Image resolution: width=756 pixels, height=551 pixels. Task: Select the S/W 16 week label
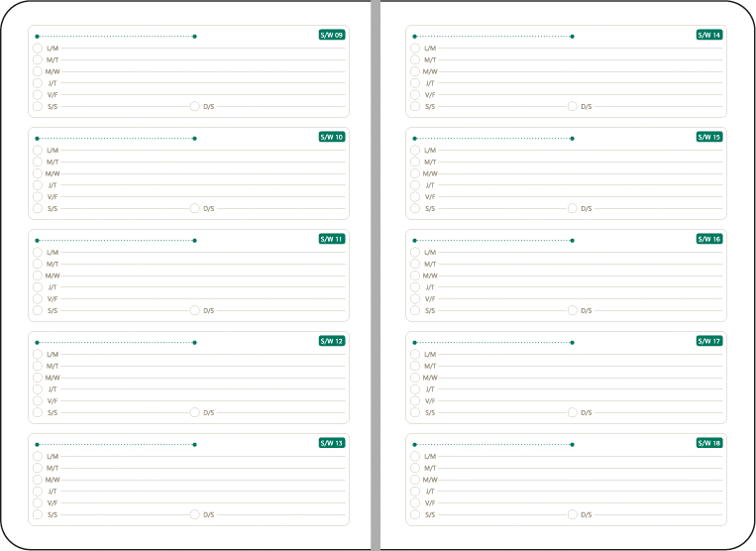tap(709, 239)
